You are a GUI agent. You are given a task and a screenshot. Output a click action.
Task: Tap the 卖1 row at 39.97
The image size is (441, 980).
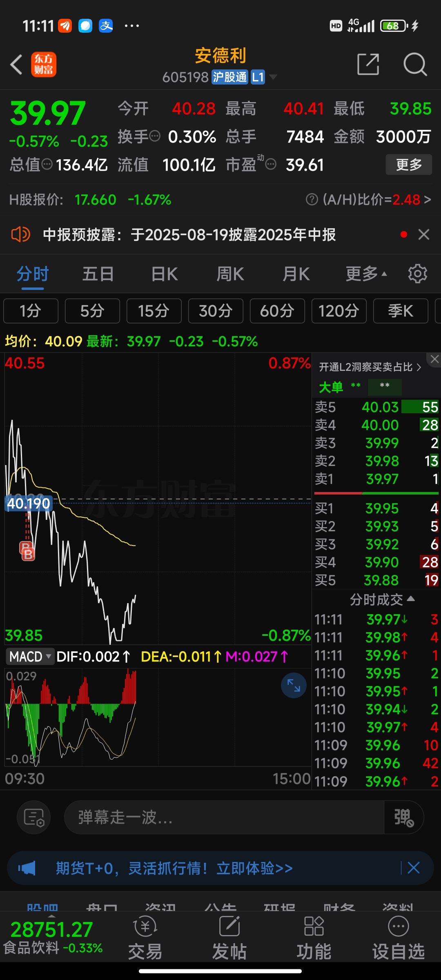click(376, 479)
